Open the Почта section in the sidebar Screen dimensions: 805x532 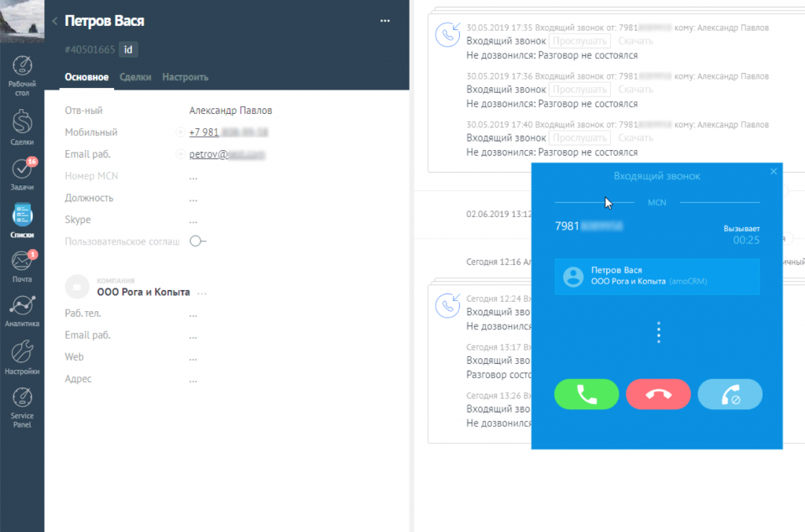(21, 263)
